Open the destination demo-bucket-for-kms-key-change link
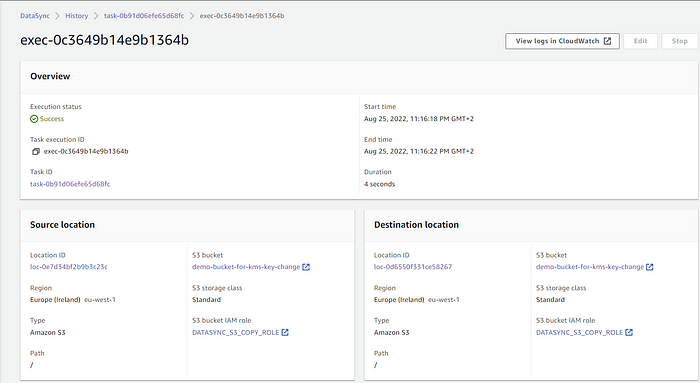Screen dimensions: 700x383 coord(590,267)
